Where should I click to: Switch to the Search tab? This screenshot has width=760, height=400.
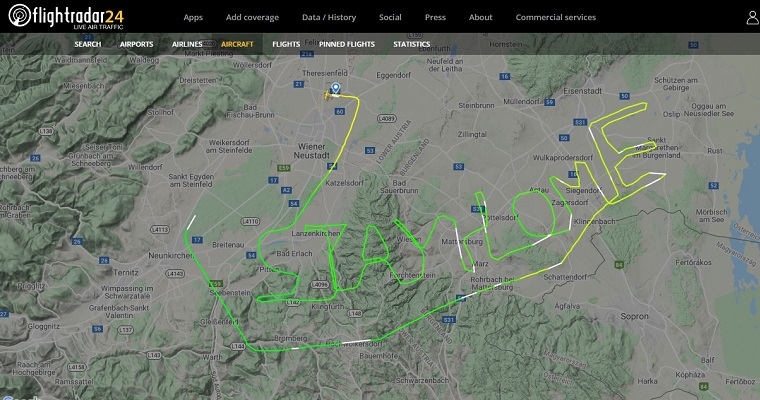tap(88, 44)
